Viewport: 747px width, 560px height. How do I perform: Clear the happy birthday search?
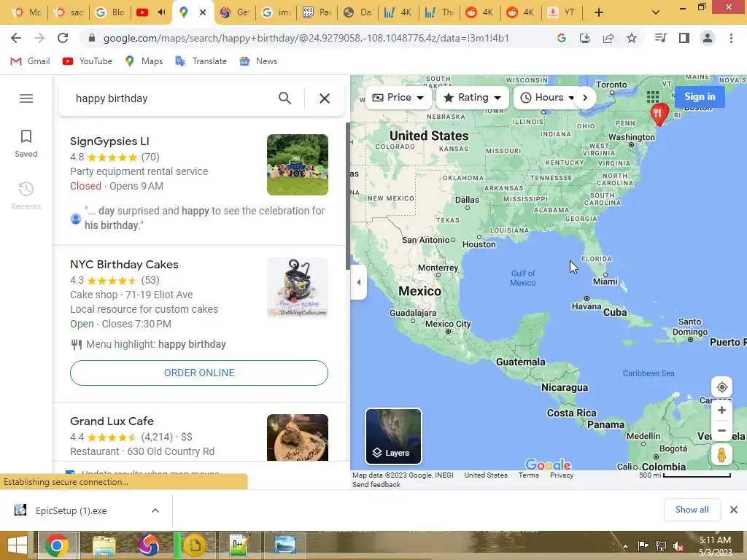pos(325,98)
